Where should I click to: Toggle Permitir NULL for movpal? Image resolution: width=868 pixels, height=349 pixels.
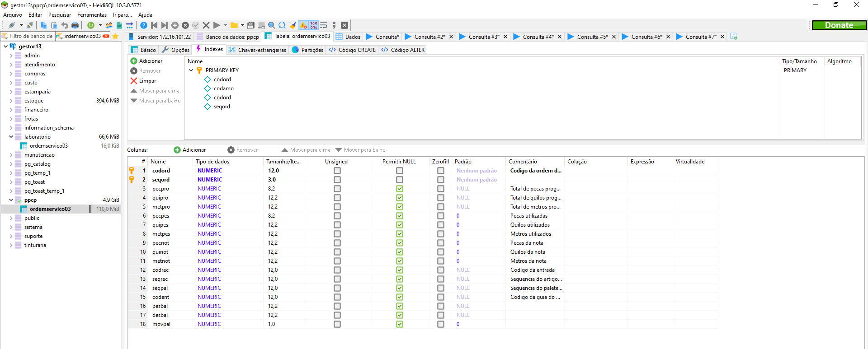pyautogui.click(x=399, y=324)
